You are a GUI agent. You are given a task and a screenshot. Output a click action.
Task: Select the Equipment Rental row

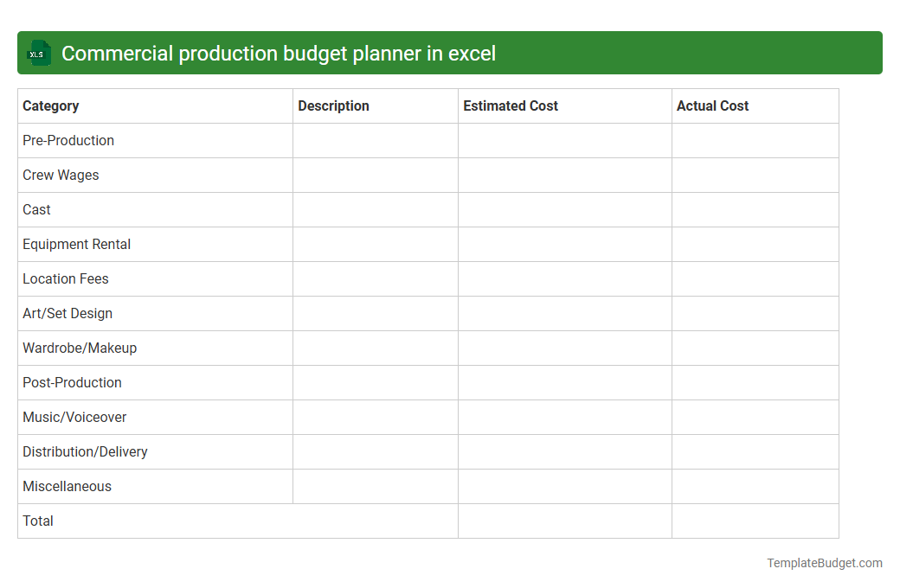click(x=76, y=244)
